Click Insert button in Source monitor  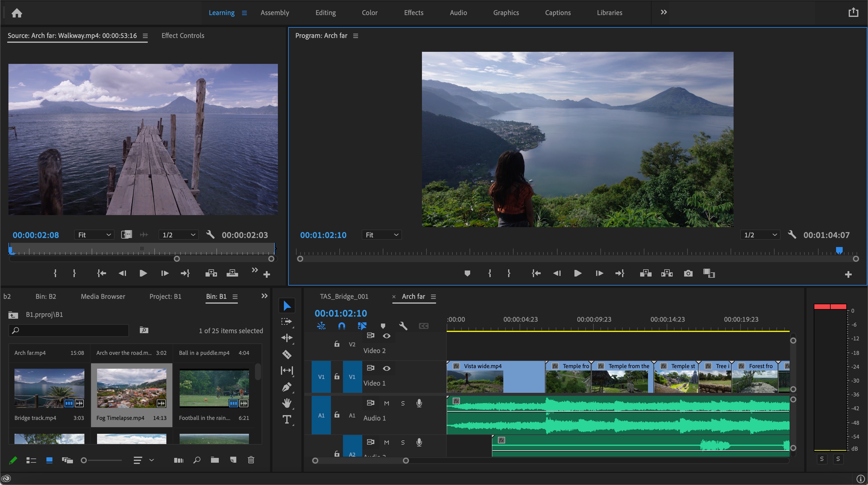(x=211, y=273)
